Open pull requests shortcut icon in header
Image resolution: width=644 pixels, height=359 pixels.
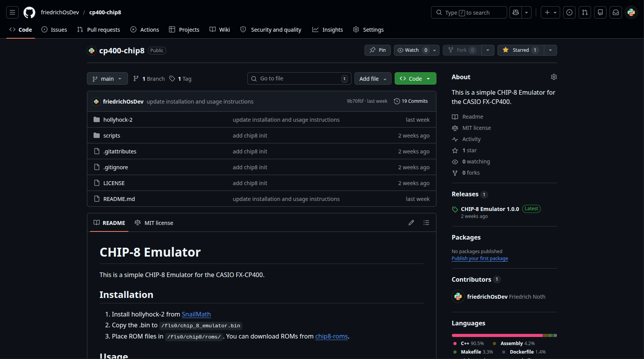click(585, 12)
